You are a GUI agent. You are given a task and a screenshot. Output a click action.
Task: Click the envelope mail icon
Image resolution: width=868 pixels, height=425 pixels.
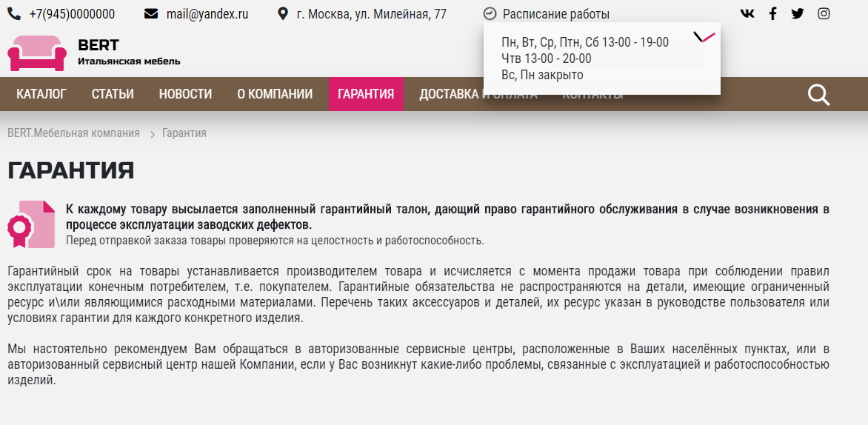[x=151, y=13]
